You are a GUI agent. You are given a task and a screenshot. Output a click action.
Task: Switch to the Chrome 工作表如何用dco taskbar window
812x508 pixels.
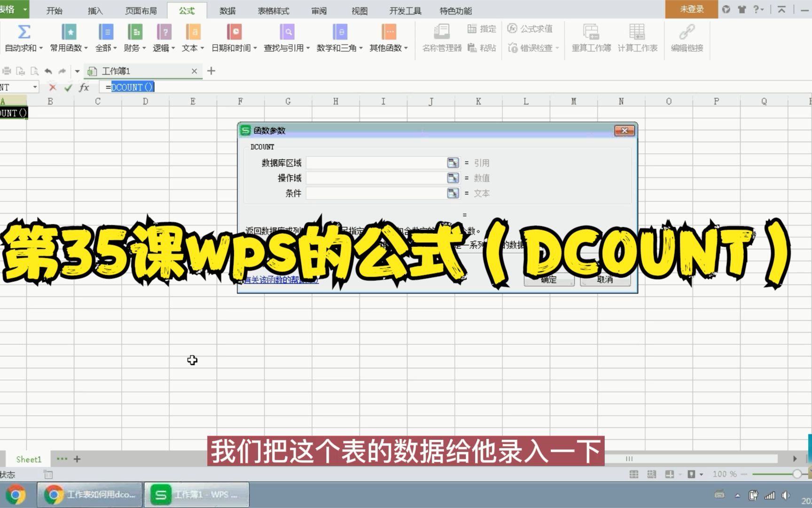tap(90, 495)
